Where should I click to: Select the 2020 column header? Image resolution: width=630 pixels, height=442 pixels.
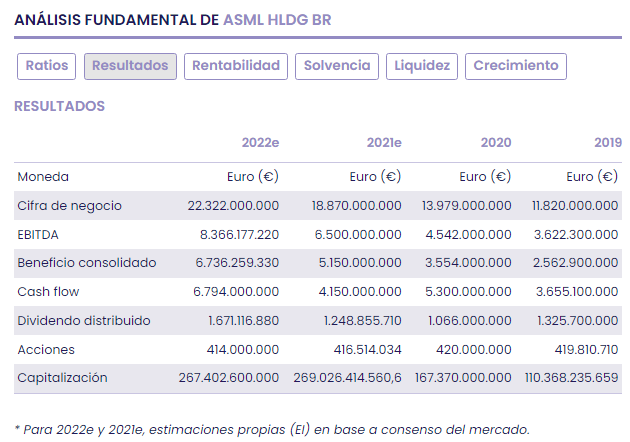click(x=495, y=143)
